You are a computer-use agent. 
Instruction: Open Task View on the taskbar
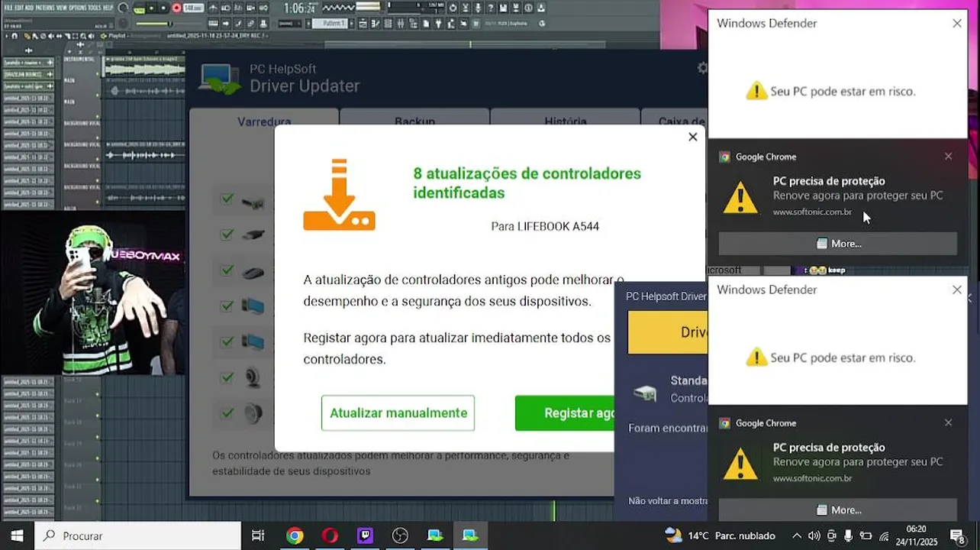point(258,535)
